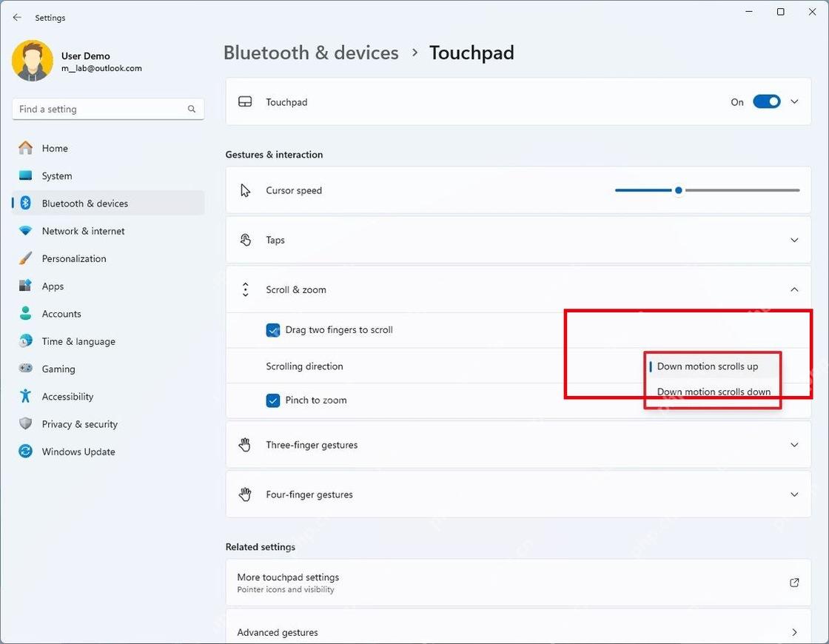Select Down motion scrolls down option
Image resolution: width=829 pixels, height=644 pixels.
point(714,392)
